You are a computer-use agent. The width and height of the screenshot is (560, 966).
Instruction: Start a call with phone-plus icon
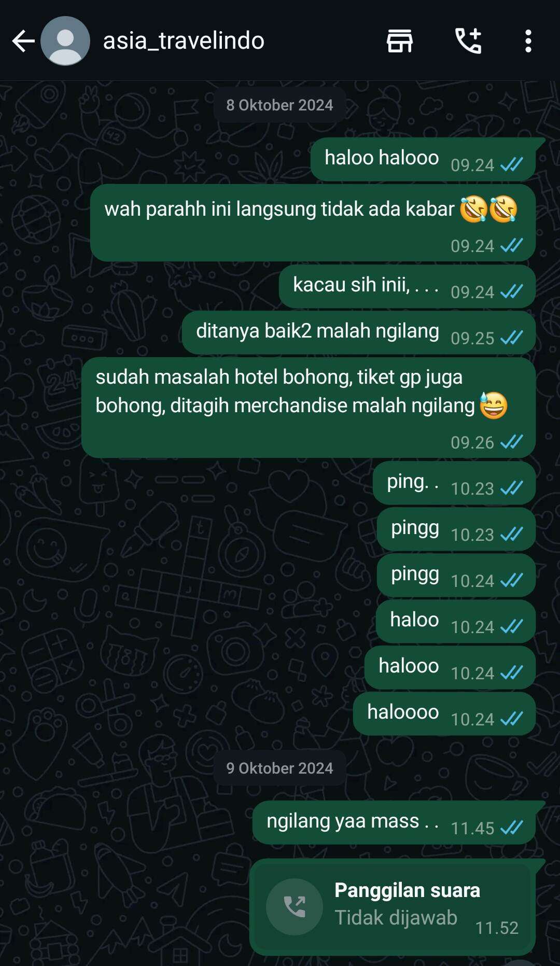[x=468, y=41]
